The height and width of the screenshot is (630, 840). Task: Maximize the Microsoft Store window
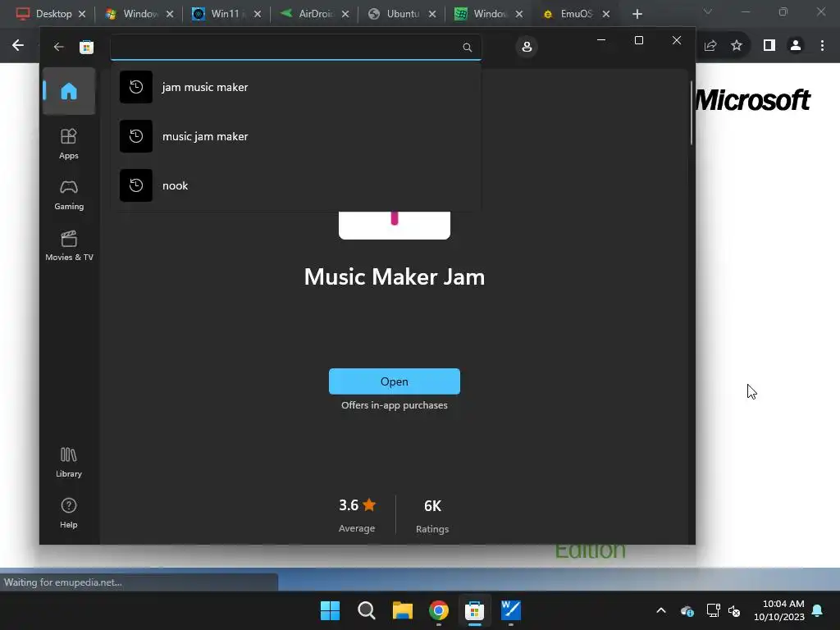tap(638, 40)
